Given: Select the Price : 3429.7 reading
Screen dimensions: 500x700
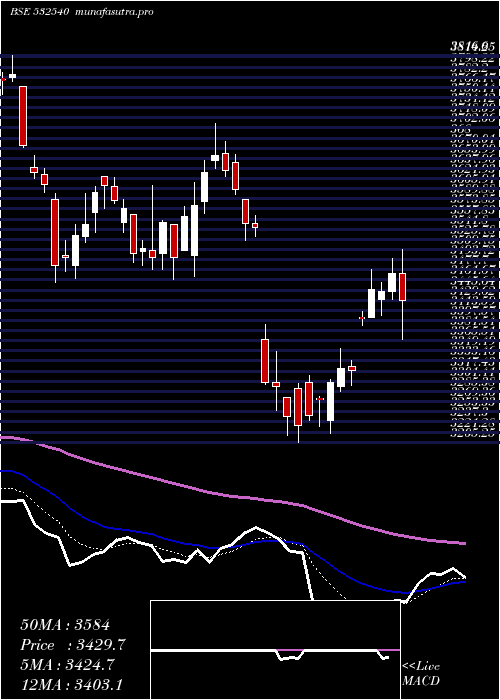Looking at the screenshot, I should pyautogui.click(x=73, y=645).
